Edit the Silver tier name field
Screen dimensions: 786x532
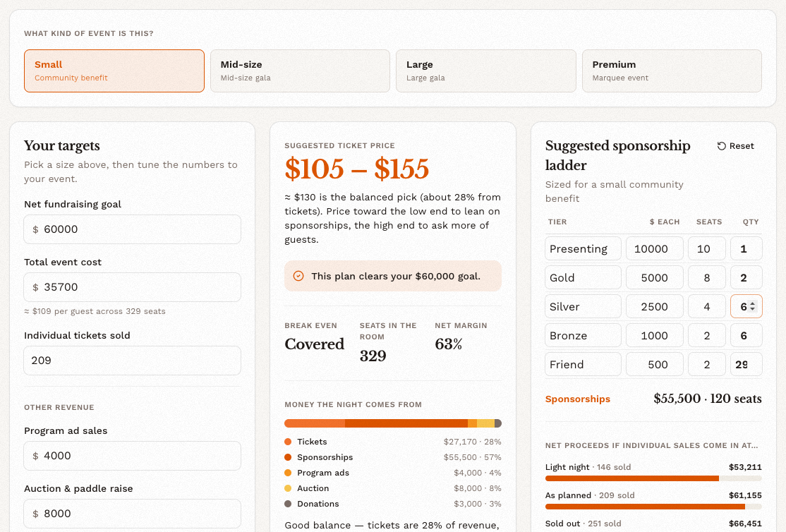pos(583,307)
